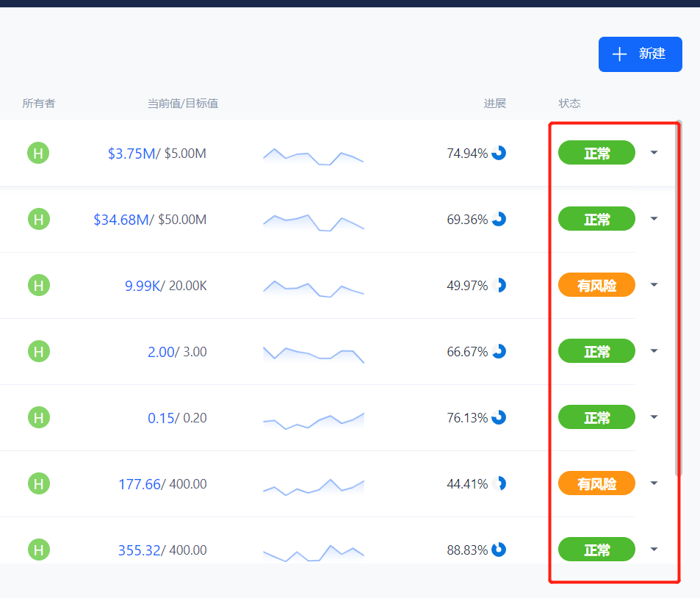Open current value $3.75M link
This screenshot has width=700, height=598.
tap(131, 154)
